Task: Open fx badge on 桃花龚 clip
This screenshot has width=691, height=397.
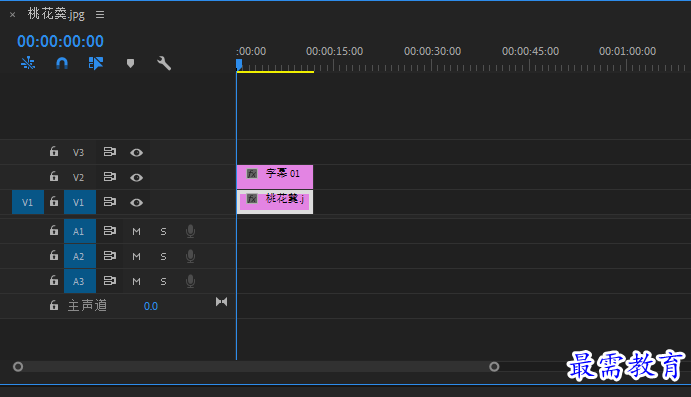Action: [x=252, y=199]
